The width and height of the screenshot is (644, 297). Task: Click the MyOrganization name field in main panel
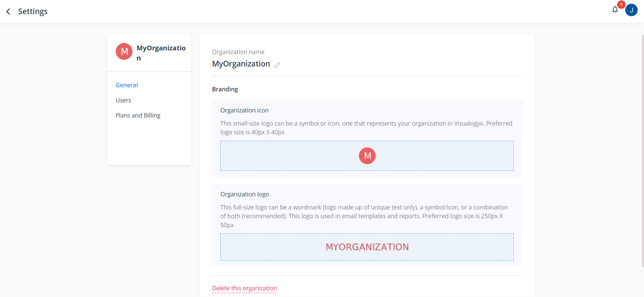241,64
